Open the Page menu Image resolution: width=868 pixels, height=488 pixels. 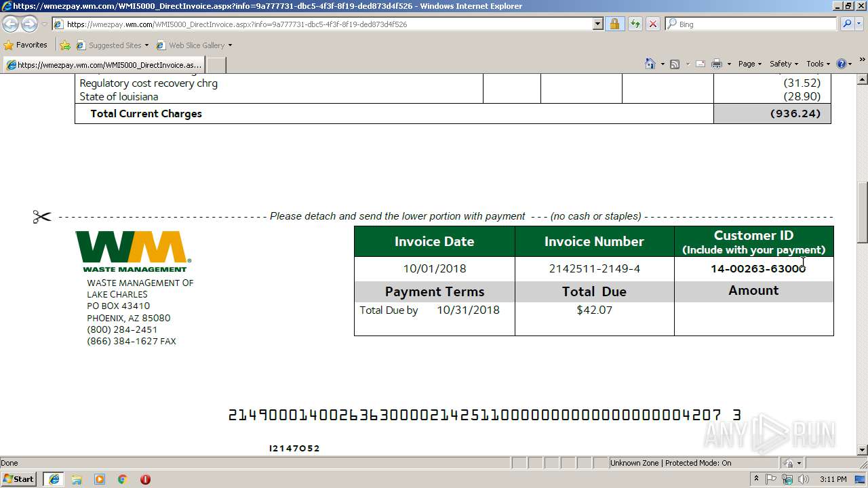tap(749, 64)
